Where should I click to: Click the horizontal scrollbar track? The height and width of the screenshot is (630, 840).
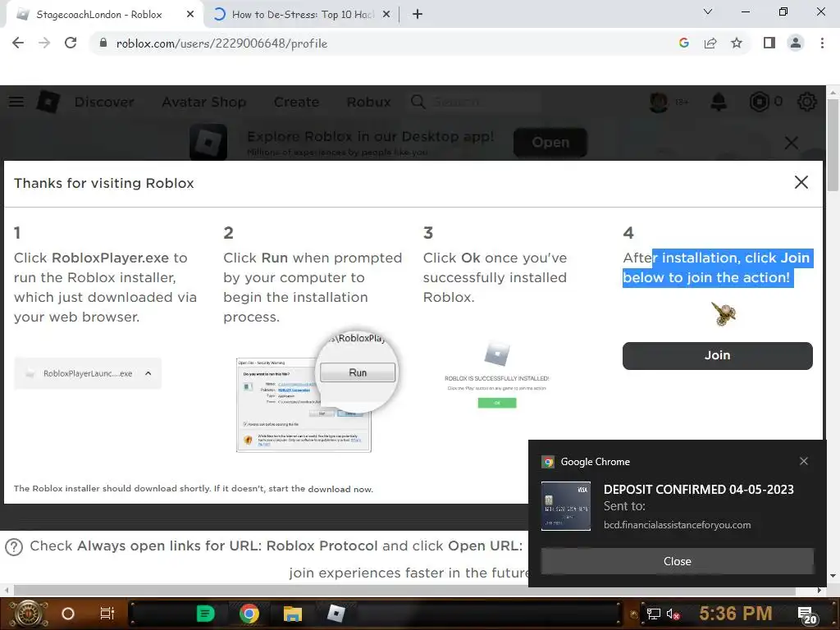(x=413, y=591)
